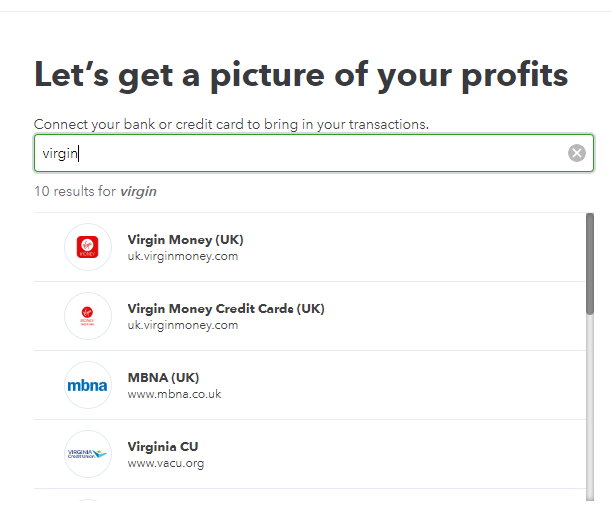Click the www.vacu.org web address
The width and height of the screenshot is (612, 510).
165,463
